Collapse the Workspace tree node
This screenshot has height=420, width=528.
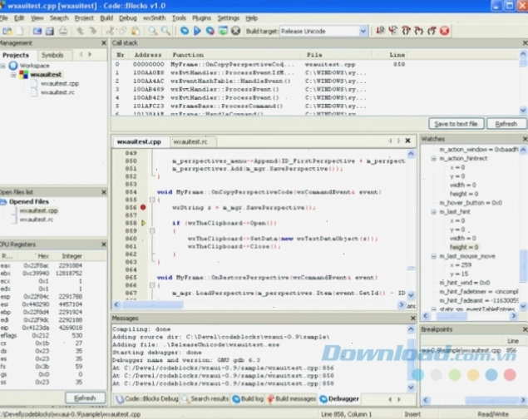click(x=3, y=66)
